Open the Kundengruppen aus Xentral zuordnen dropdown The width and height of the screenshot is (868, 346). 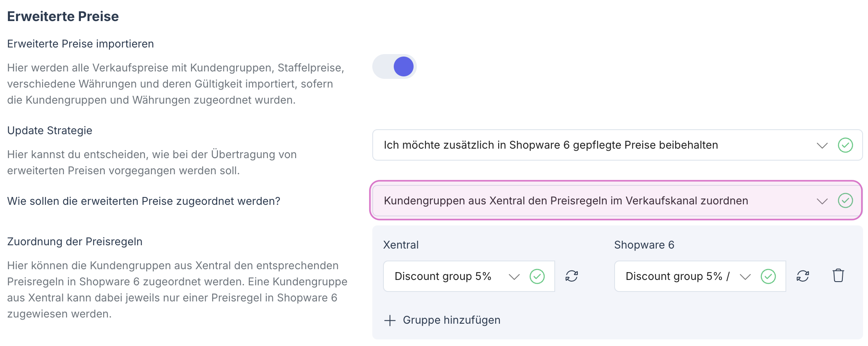(578, 201)
